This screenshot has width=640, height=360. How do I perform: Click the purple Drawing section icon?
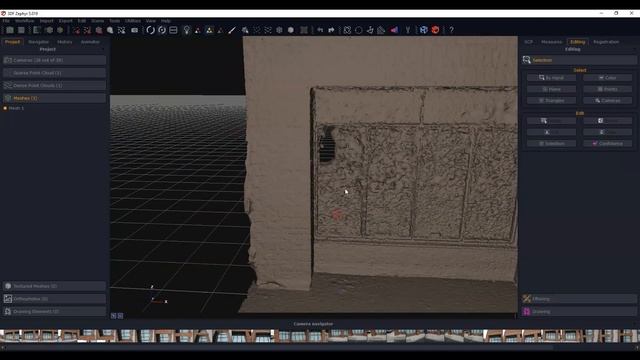point(527,311)
